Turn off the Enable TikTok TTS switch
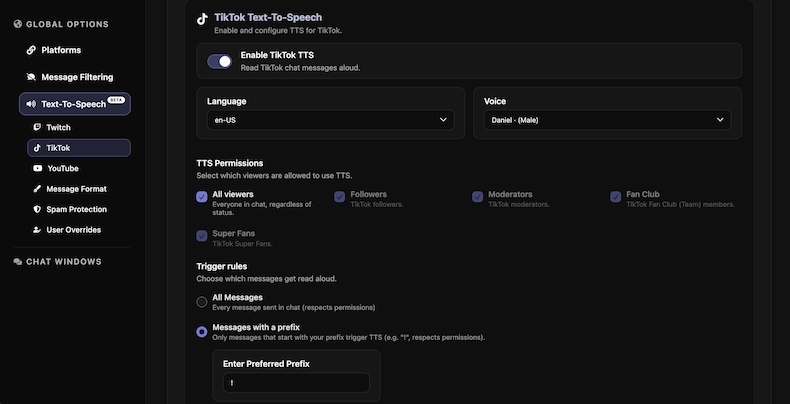This screenshot has height=404, width=790. (220, 61)
